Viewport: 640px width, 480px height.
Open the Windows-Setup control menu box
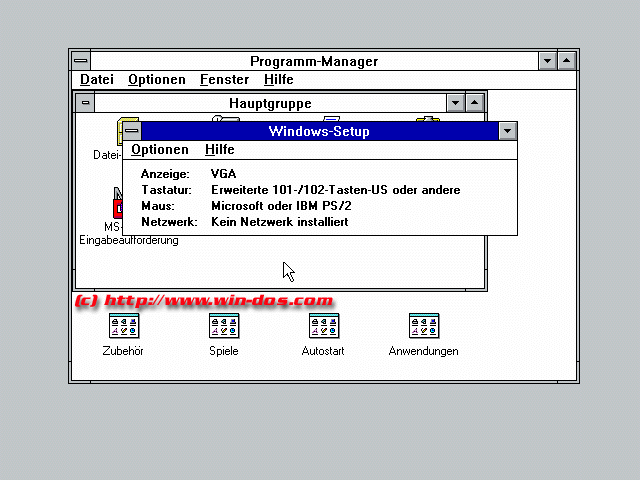point(132,131)
